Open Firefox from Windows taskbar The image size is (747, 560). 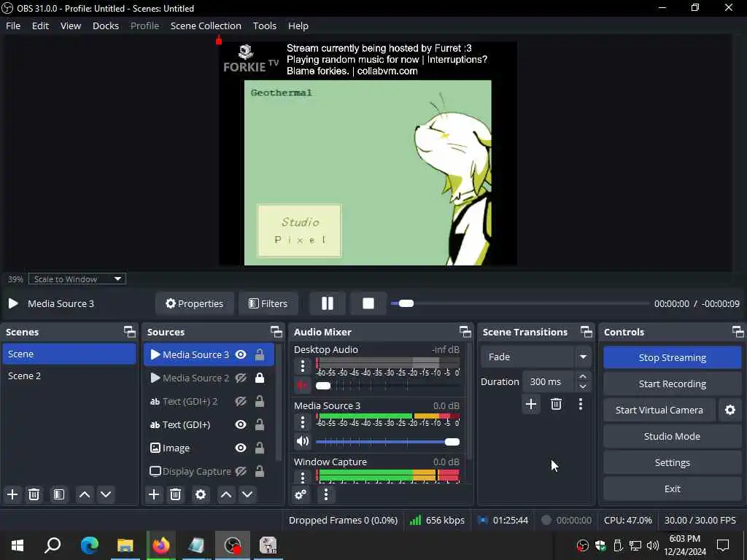161,545
